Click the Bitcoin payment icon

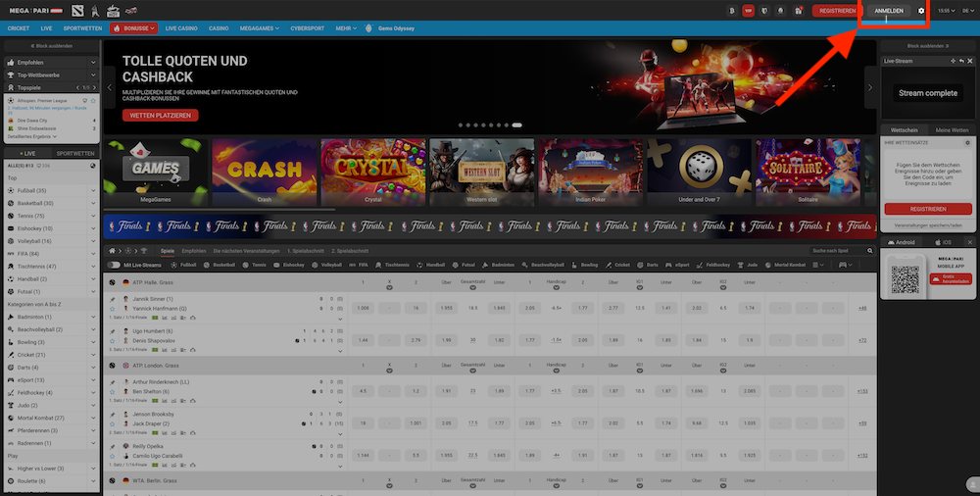click(x=732, y=11)
